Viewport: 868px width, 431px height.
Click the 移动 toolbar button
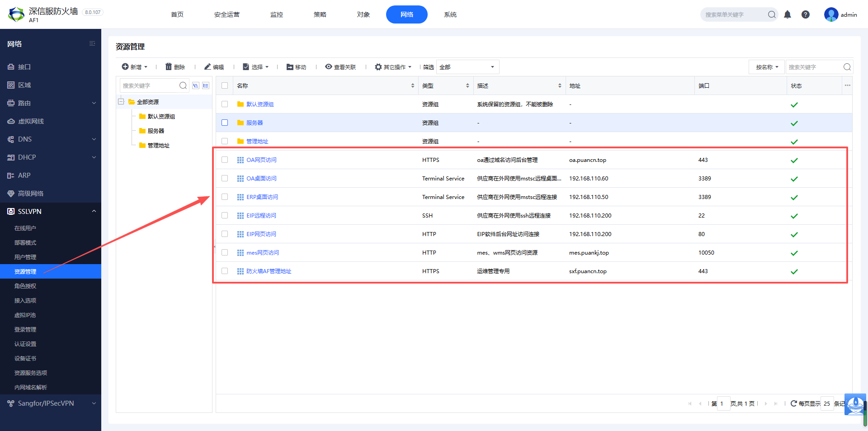(x=296, y=67)
